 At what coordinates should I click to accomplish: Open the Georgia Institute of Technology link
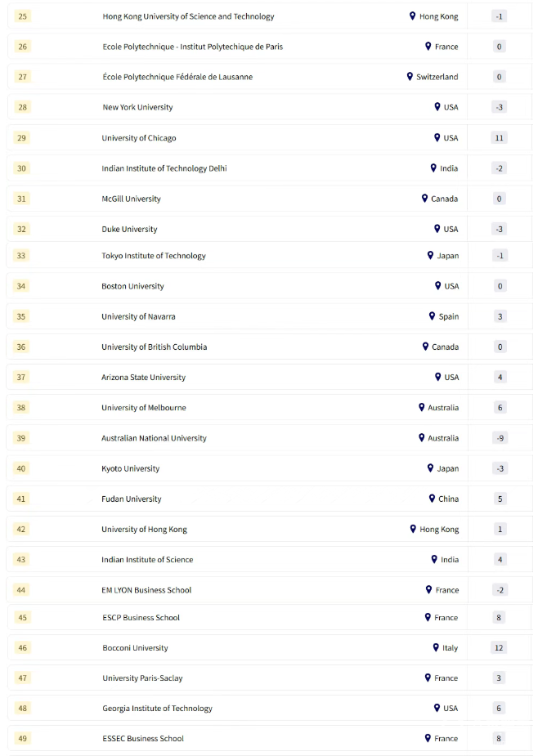pyautogui.click(x=157, y=709)
